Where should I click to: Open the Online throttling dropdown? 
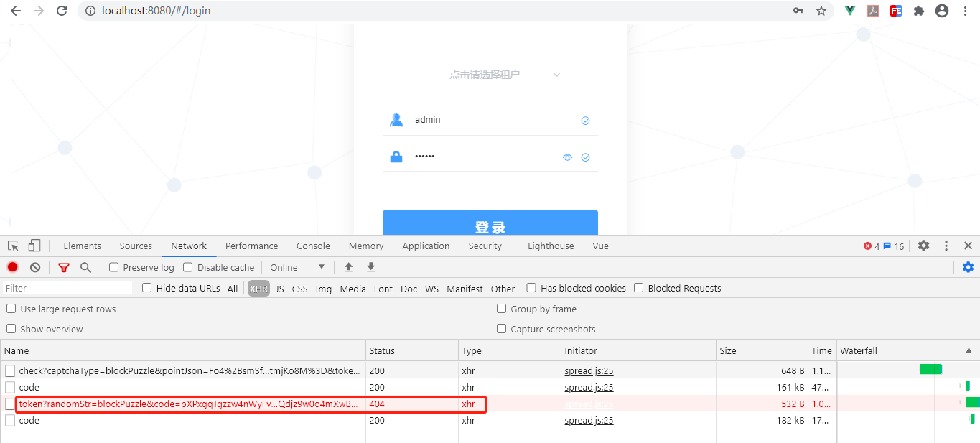[x=296, y=266]
